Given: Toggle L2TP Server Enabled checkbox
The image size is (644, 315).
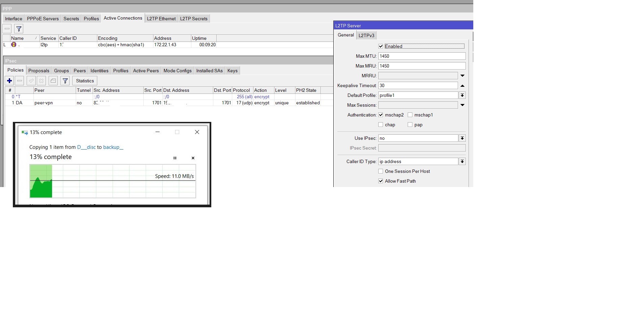Looking at the screenshot, I should [x=381, y=46].
